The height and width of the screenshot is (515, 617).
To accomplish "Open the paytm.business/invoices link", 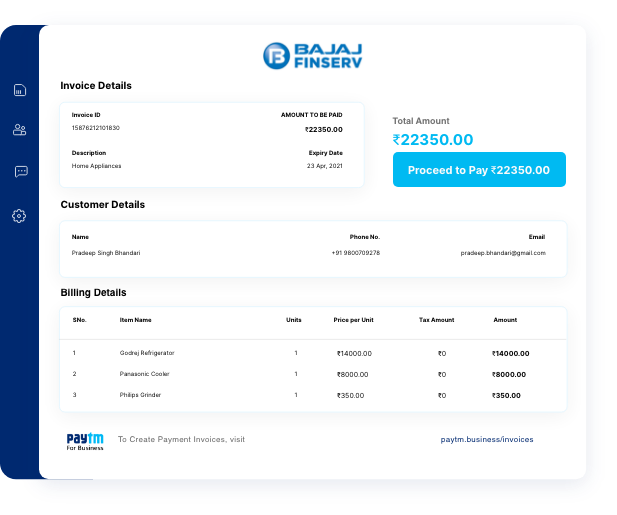I will click(x=486, y=439).
